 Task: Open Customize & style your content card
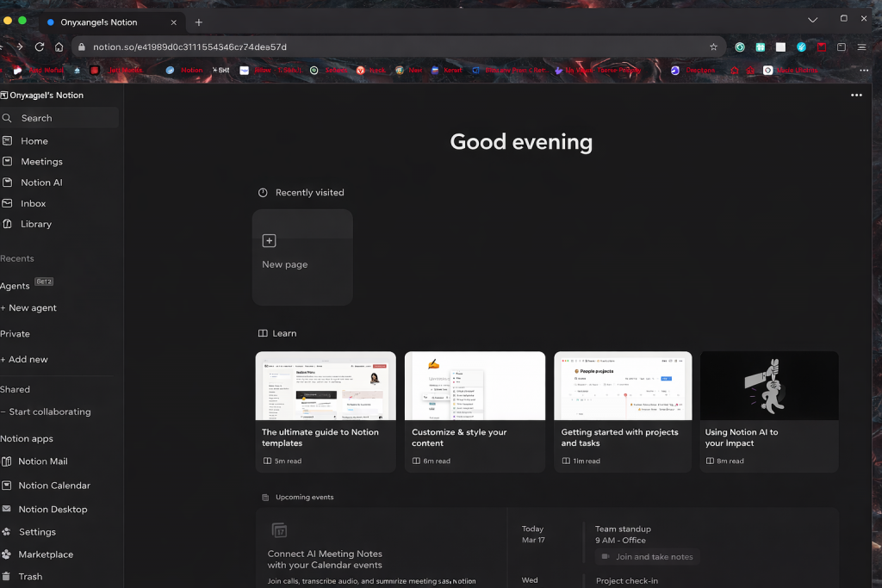[475, 412]
